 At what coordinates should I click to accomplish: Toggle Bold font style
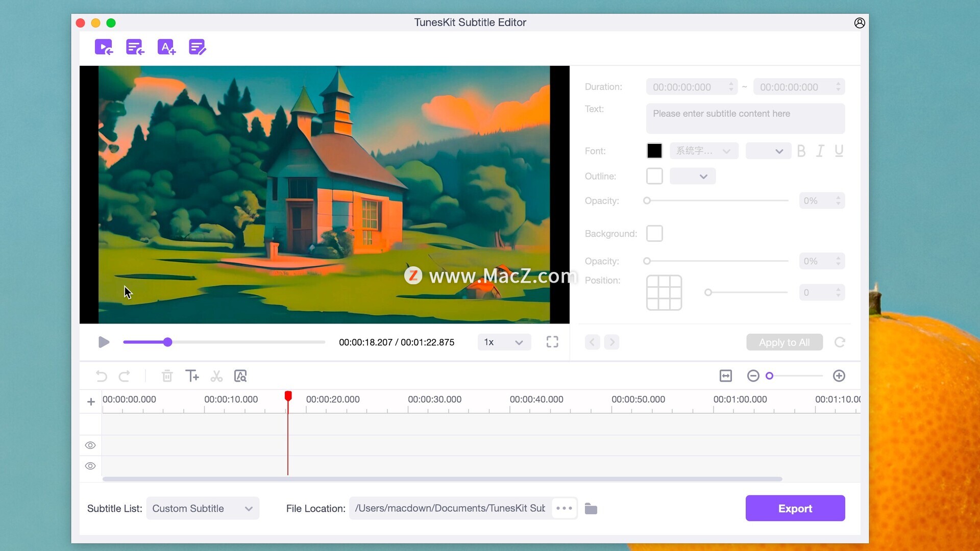801,151
